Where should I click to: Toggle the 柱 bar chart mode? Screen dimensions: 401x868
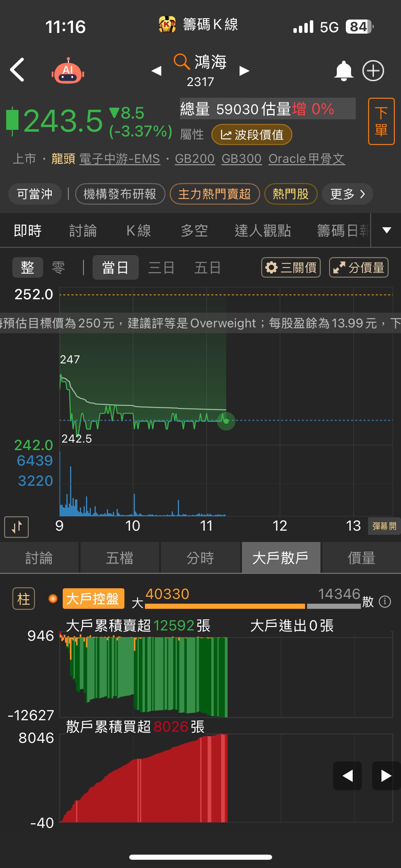tap(24, 599)
